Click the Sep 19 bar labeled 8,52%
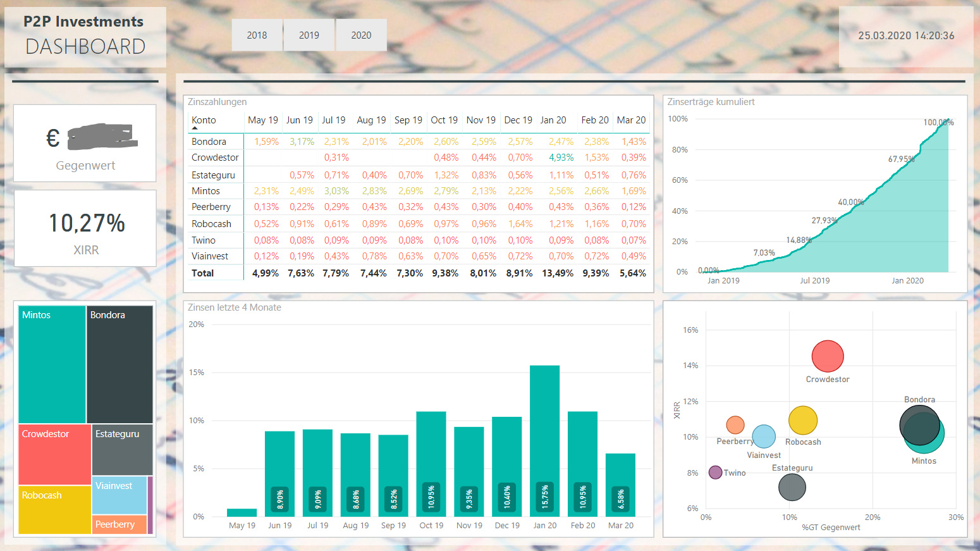The height and width of the screenshot is (551, 980). 393,476
